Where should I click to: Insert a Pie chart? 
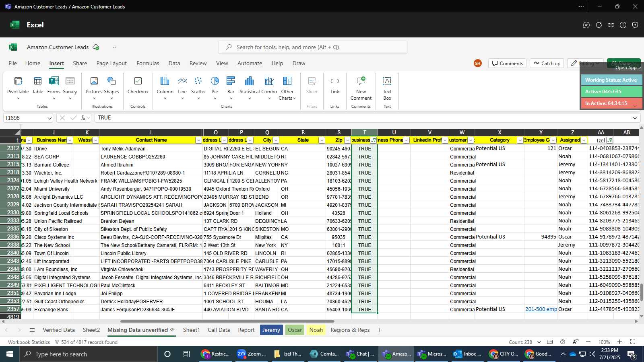(x=215, y=88)
